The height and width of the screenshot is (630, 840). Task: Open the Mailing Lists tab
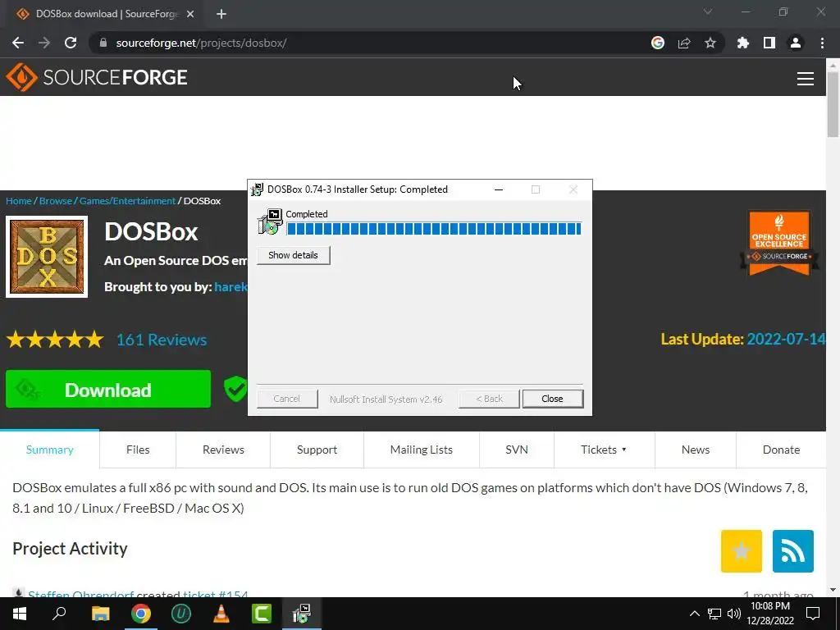(x=422, y=450)
